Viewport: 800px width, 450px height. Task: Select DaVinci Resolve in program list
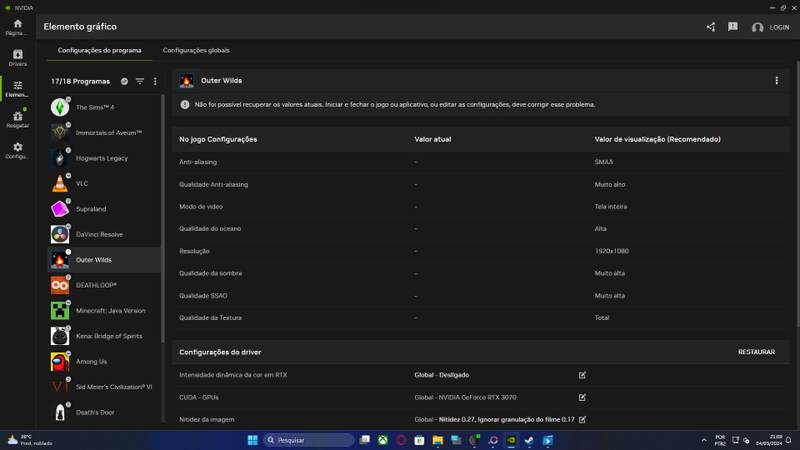105,234
